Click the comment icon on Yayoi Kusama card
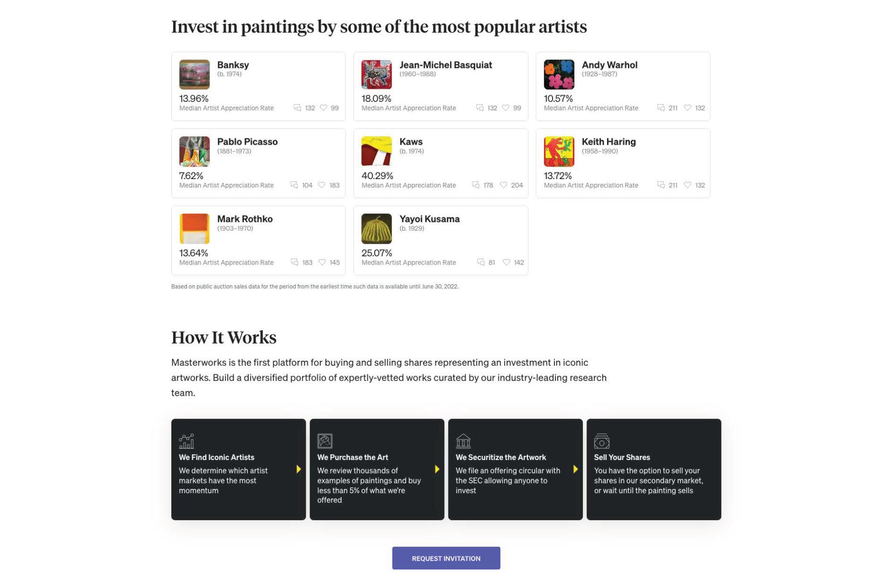This screenshot has width=891, height=588. [480, 262]
